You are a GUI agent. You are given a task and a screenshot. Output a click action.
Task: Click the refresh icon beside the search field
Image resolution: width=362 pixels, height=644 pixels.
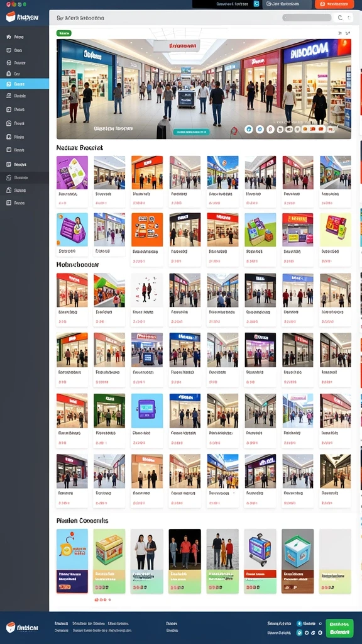pos(340,18)
